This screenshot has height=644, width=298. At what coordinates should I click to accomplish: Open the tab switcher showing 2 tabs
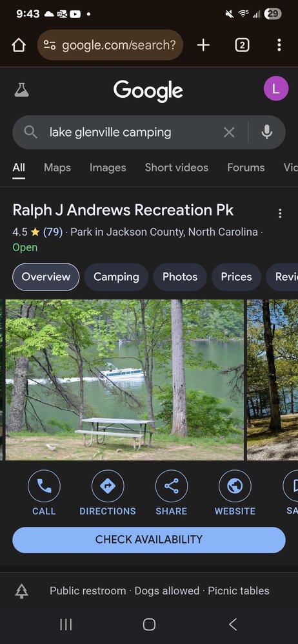[x=242, y=45]
